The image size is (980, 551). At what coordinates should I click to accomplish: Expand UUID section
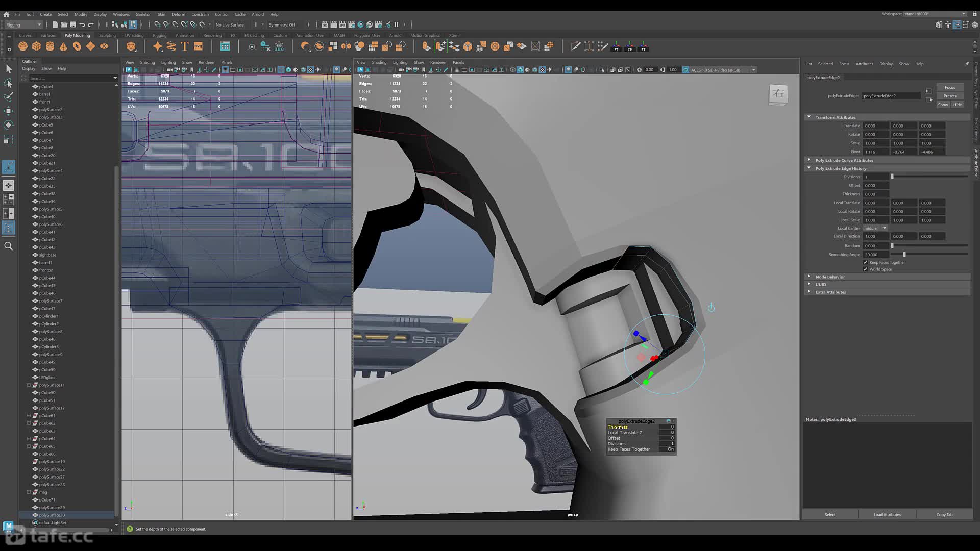809,284
